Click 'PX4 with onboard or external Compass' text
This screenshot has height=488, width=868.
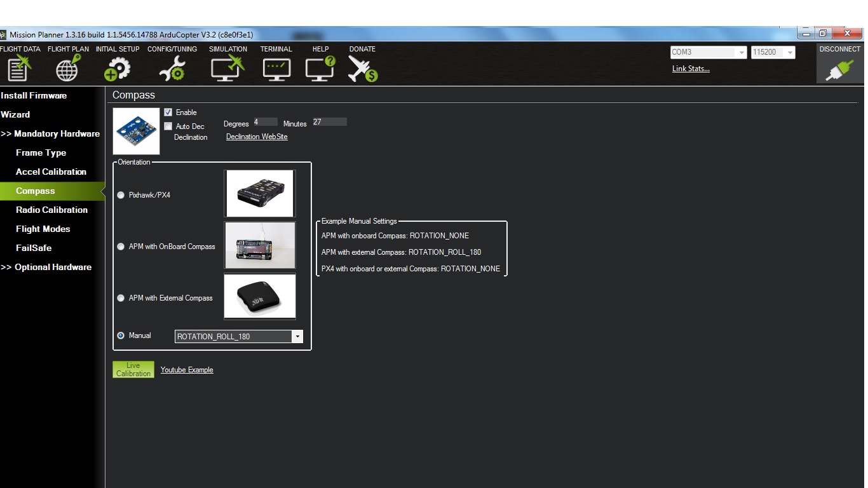point(379,269)
